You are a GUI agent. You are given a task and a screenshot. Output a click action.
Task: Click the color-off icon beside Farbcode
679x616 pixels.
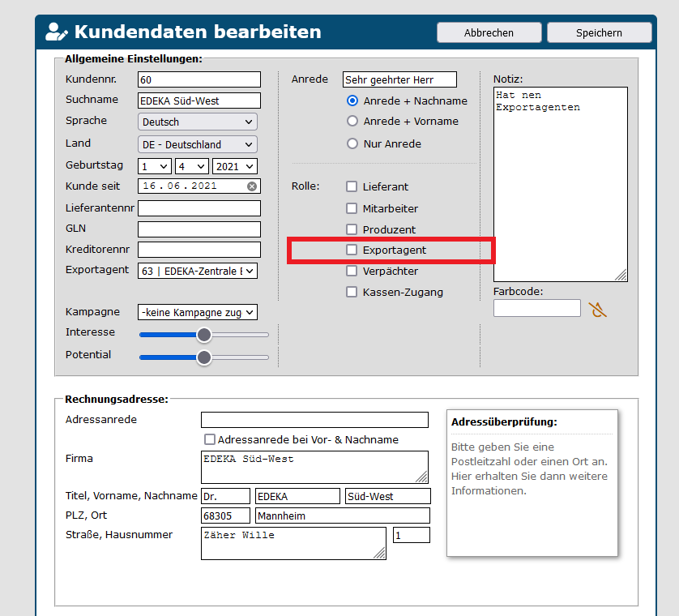pos(598,309)
